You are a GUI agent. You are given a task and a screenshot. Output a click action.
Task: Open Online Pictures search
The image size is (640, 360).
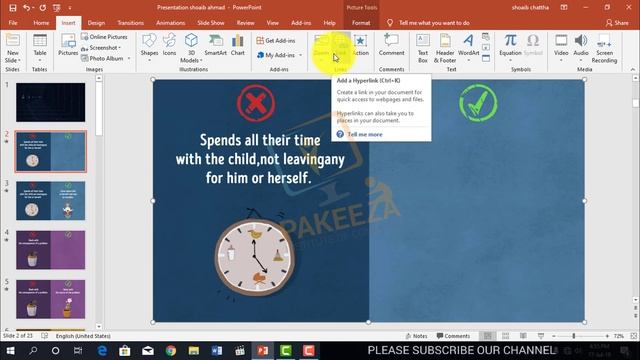pyautogui.click(x=104, y=37)
